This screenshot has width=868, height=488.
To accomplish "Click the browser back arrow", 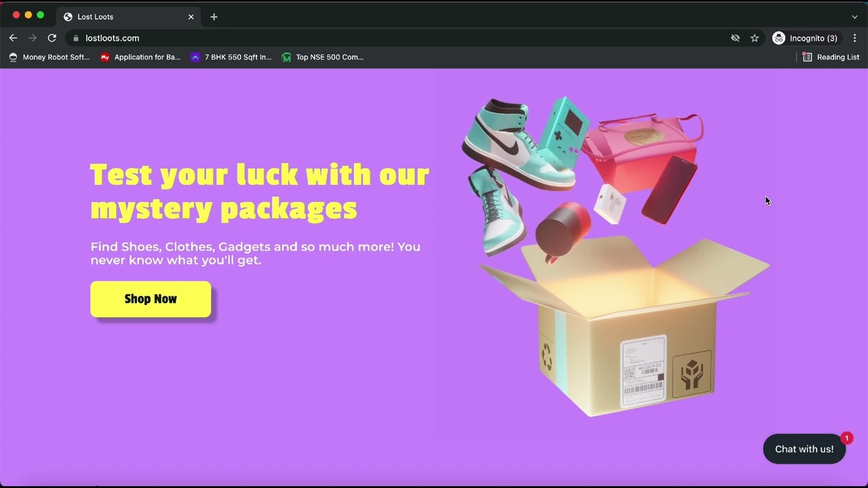I will tap(13, 38).
